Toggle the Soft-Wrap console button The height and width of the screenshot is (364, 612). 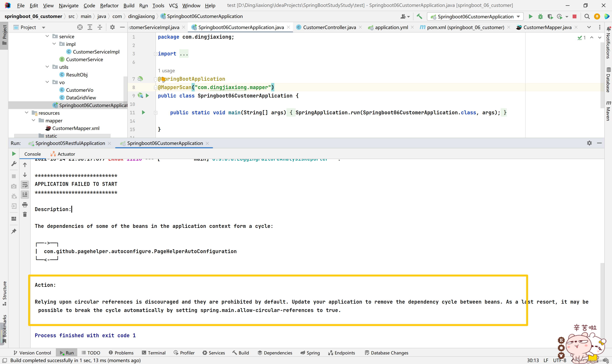click(25, 185)
